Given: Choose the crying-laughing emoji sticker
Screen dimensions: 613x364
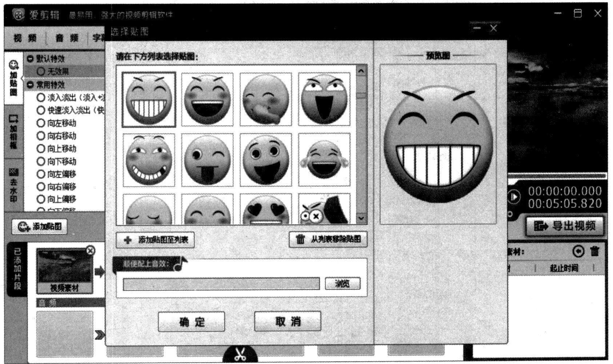Looking at the screenshot, I should 324,160.
